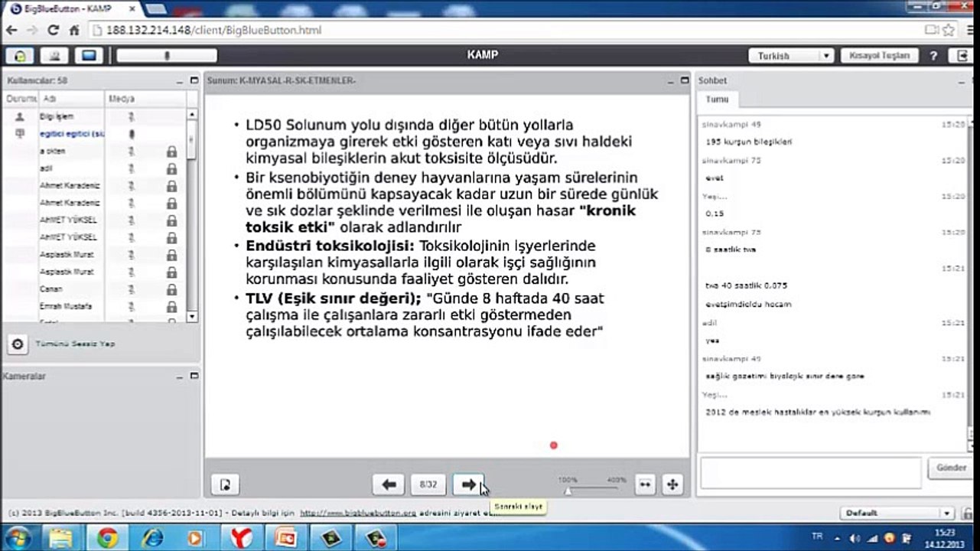Image resolution: width=980 pixels, height=551 pixels.
Task: Click Tümünü Sessiz Yap label
Action: (75, 344)
